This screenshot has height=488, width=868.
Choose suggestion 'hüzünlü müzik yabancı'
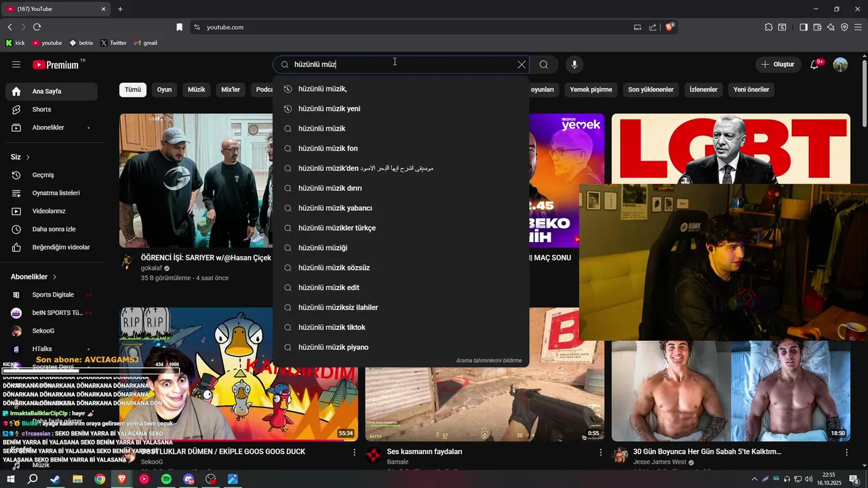pyautogui.click(x=401, y=208)
